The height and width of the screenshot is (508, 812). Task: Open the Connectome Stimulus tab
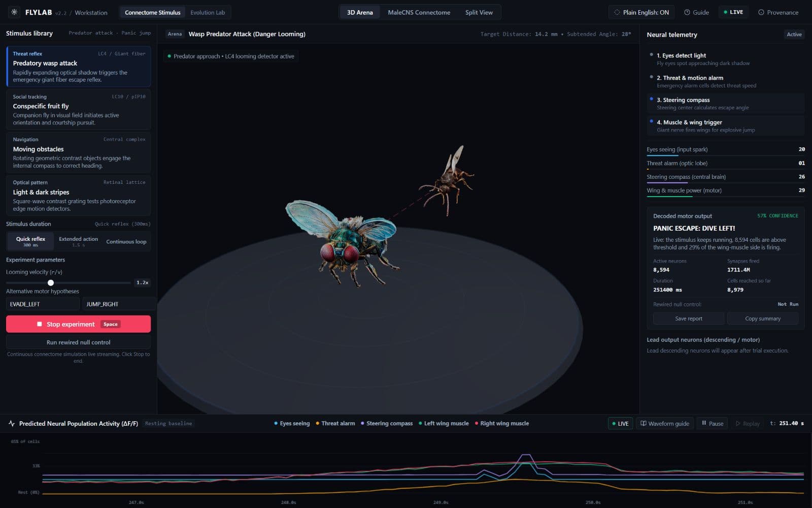[x=152, y=12]
